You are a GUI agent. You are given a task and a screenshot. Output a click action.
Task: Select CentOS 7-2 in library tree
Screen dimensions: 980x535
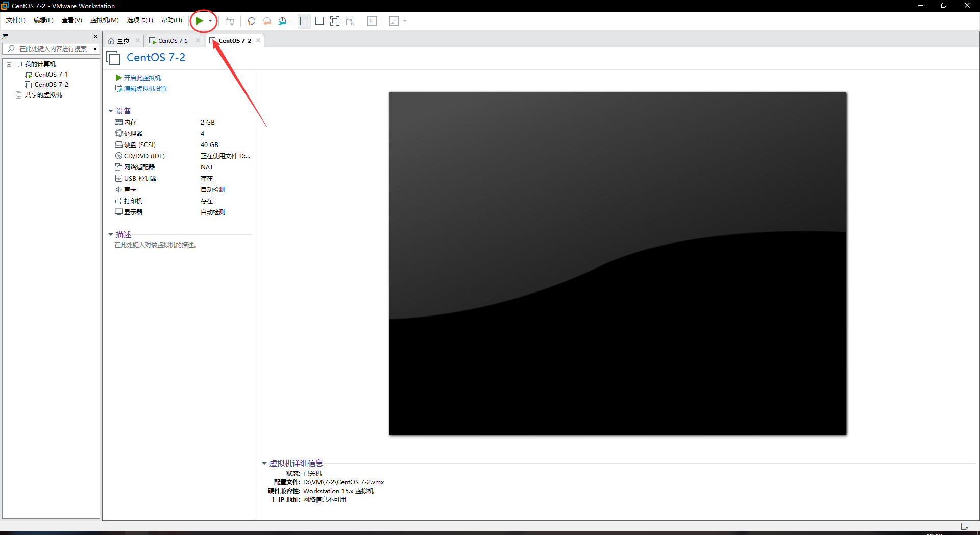pyautogui.click(x=51, y=85)
